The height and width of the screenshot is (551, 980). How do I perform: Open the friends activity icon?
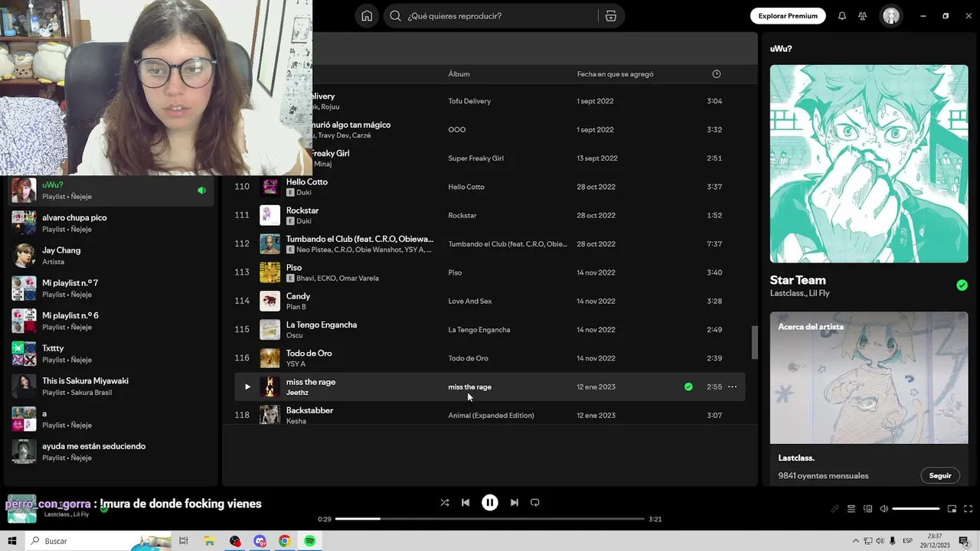click(863, 16)
